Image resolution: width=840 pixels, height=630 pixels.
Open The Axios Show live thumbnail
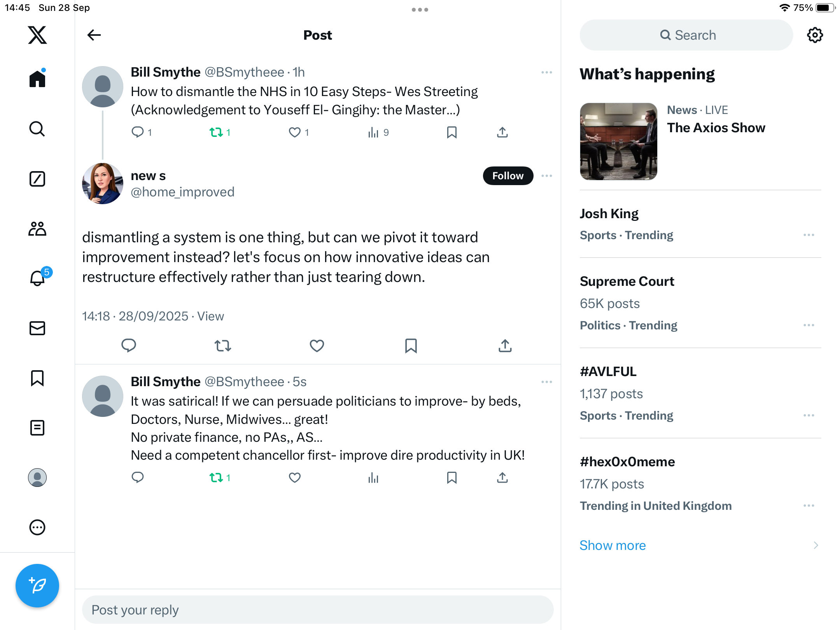coord(618,142)
